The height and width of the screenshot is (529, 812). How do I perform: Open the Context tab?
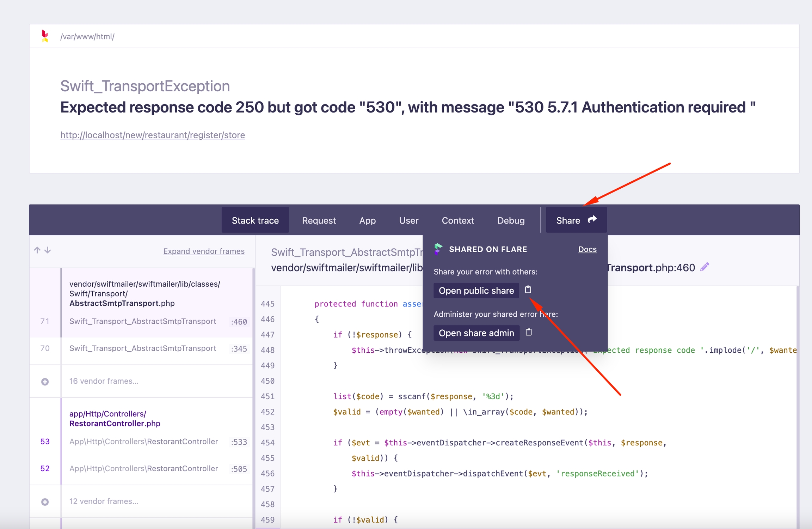coord(457,220)
